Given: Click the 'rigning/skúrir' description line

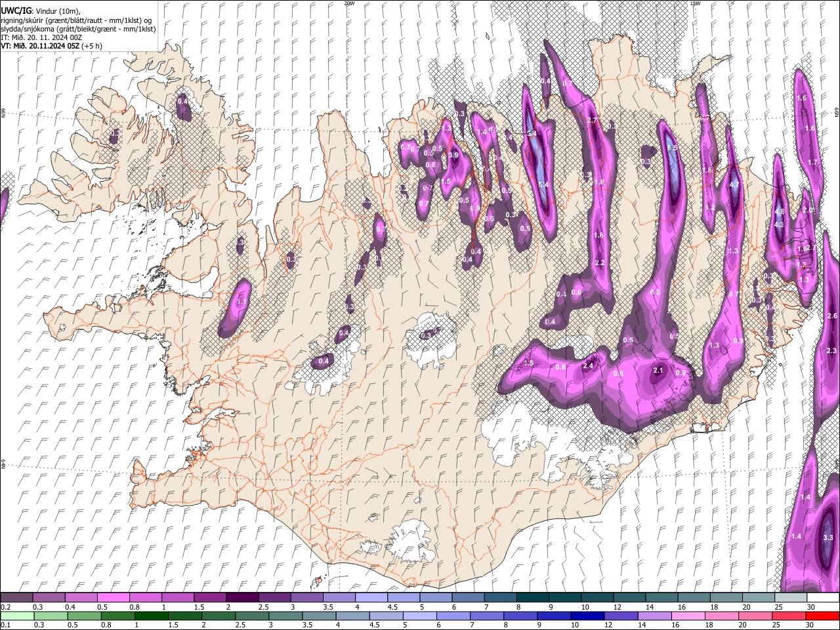Looking at the screenshot, I should point(75,20).
